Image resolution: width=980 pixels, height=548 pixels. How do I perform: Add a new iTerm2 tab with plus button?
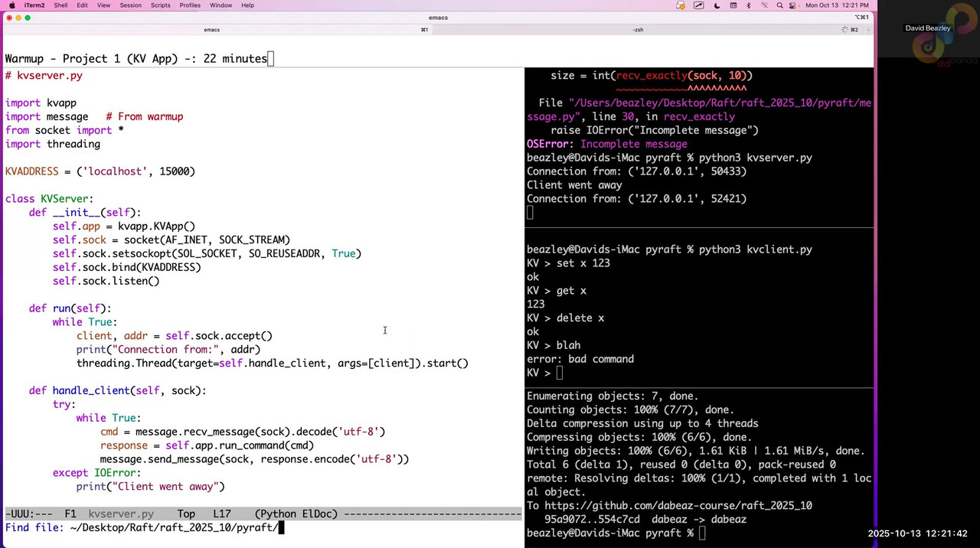pyautogui.click(x=868, y=30)
